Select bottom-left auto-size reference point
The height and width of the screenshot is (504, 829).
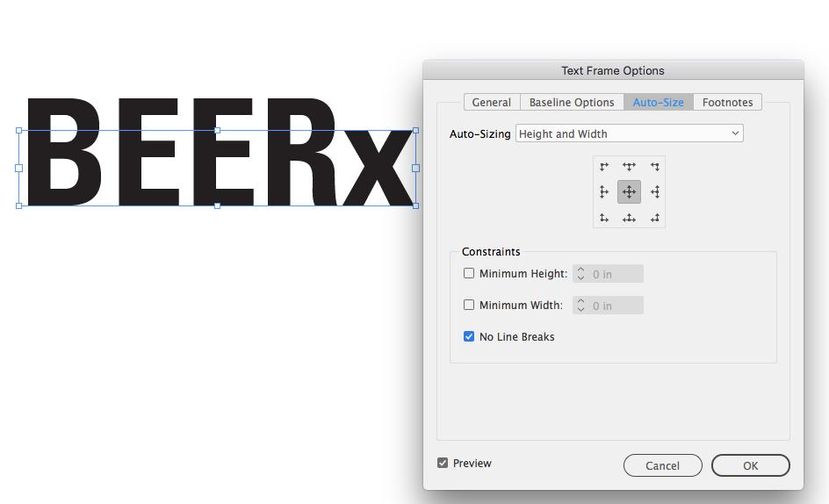pyautogui.click(x=604, y=218)
